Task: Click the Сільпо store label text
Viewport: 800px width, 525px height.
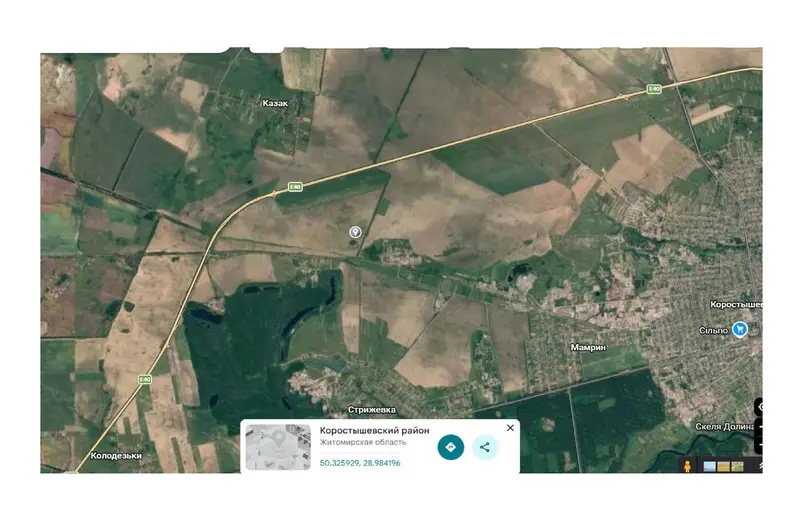Action: [713, 330]
